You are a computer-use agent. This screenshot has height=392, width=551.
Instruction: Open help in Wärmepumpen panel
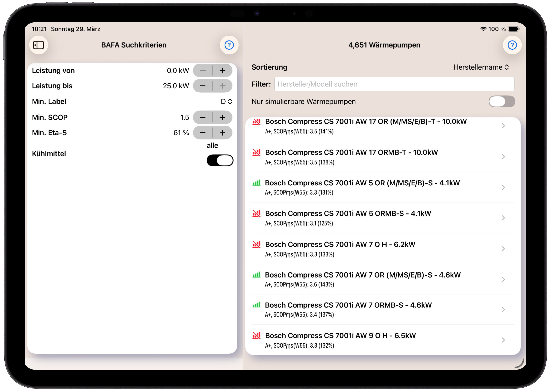512,45
